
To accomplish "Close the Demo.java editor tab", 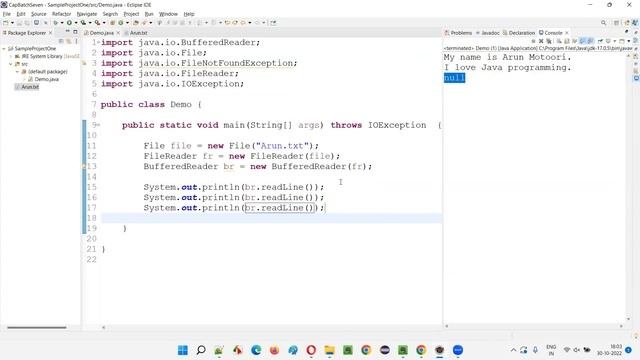I will pos(118,33).
